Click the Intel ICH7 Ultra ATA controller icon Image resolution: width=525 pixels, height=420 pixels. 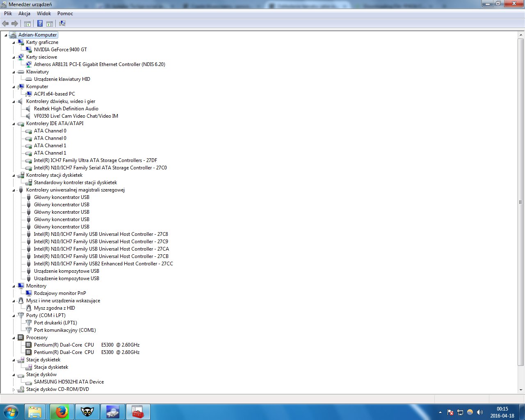(x=29, y=160)
